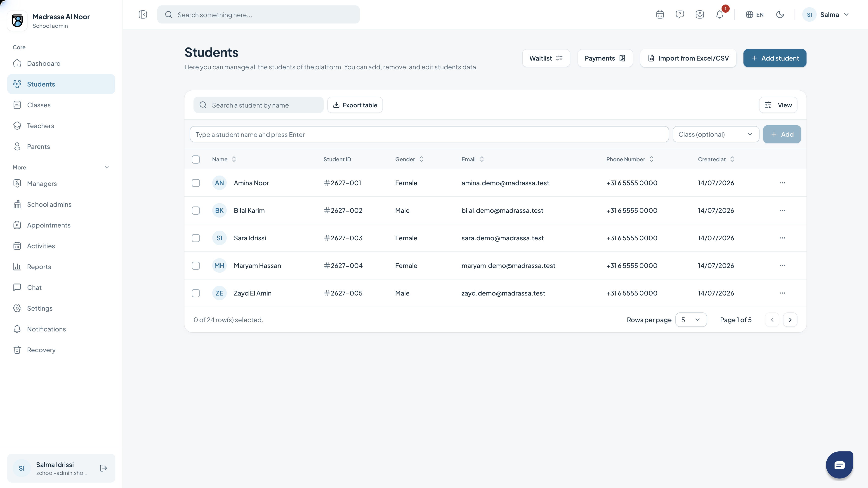Image resolution: width=868 pixels, height=488 pixels.
Task: Collapse the sidebar with the panel toggle icon
Action: click(143, 14)
